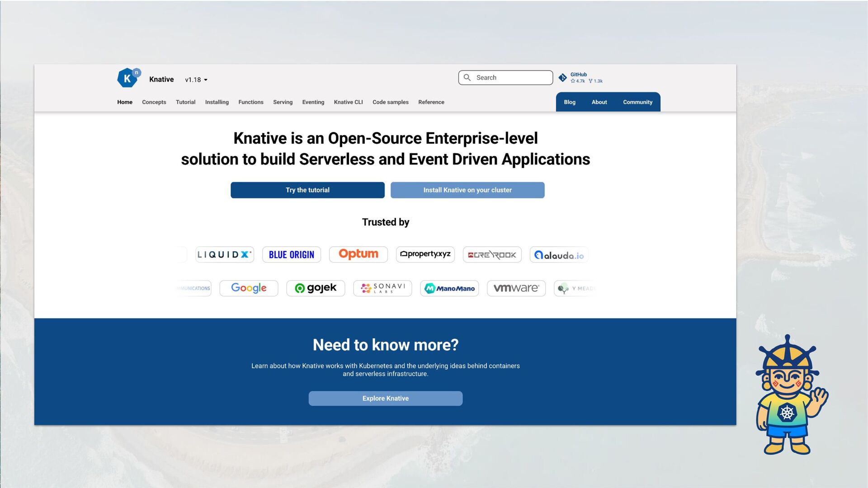This screenshot has width=868, height=488.
Task: Switch to the Eventing tab
Action: [x=313, y=102]
